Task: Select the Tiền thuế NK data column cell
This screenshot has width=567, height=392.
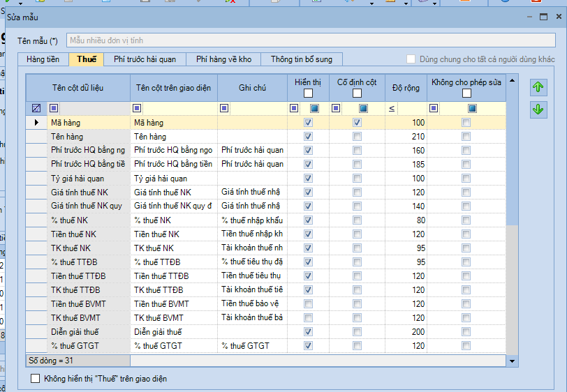Action: point(89,234)
